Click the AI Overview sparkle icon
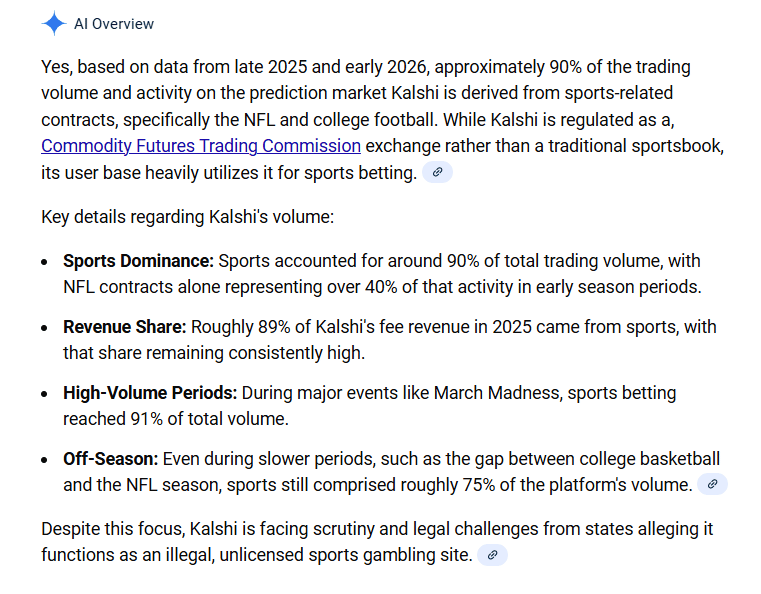 (x=53, y=23)
